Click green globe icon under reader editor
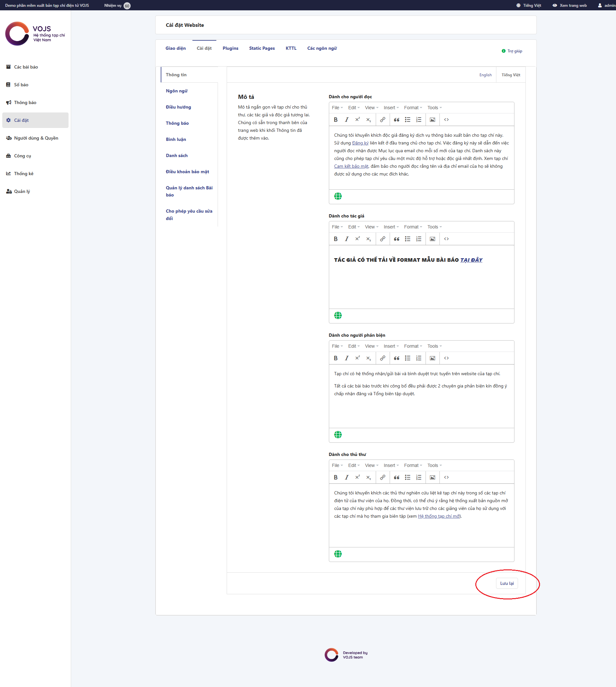Image resolution: width=616 pixels, height=687 pixels. (338, 196)
